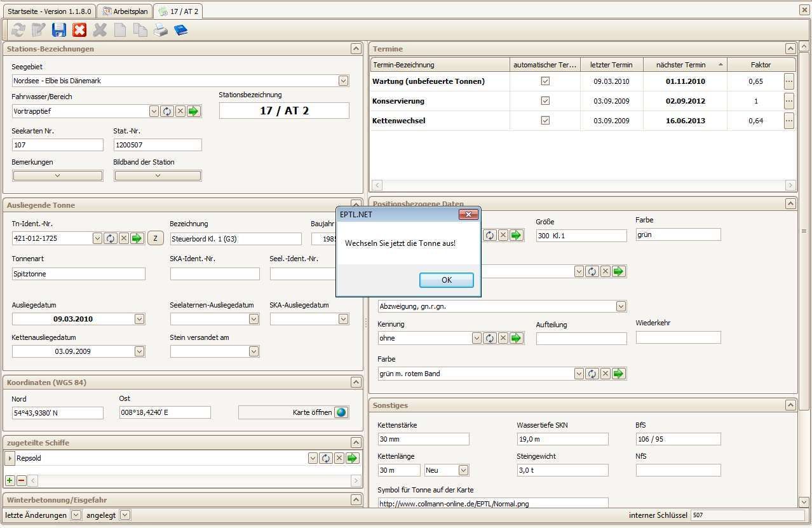Collapse the Sonstiges section

tap(790, 405)
